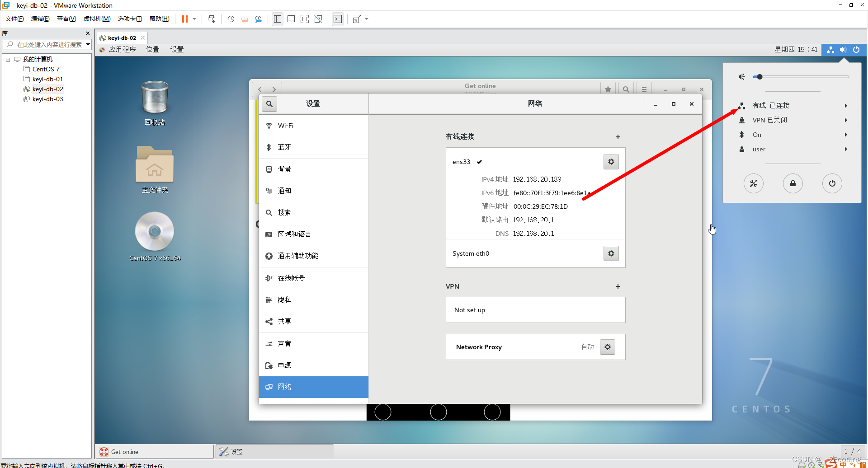Close the keyi-db-02 tab
The height and width of the screenshot is (468, 868).
pyautogui.click(x=142, y=38)
